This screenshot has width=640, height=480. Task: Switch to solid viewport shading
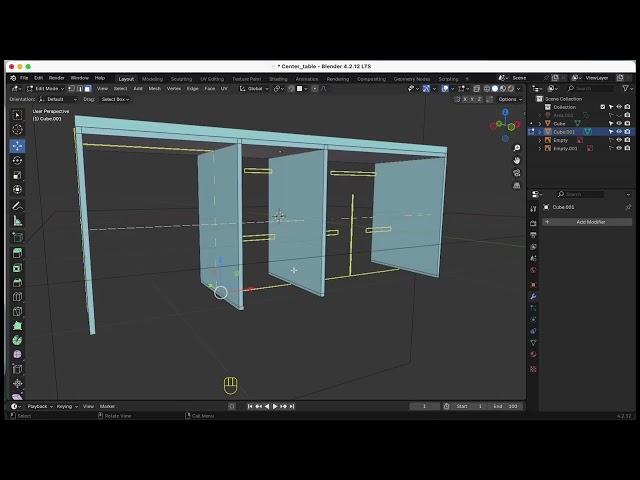[x=495, y=89]
